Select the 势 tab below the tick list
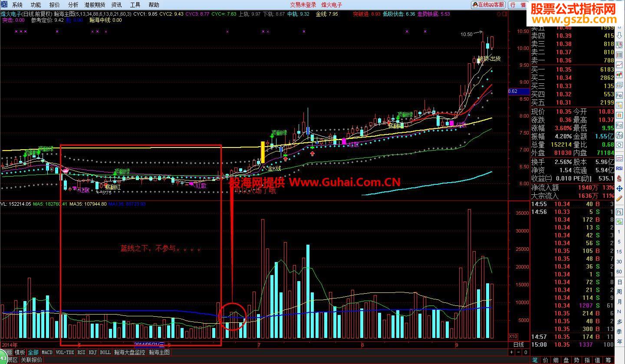Image resolution: width=625 pixels, height=364 pixels. (577, 360)
